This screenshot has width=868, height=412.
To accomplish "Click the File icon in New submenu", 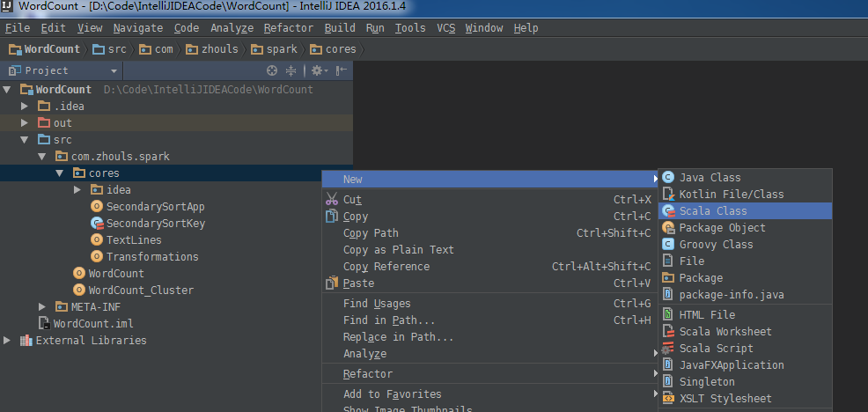I will click(x=669, y=261).
